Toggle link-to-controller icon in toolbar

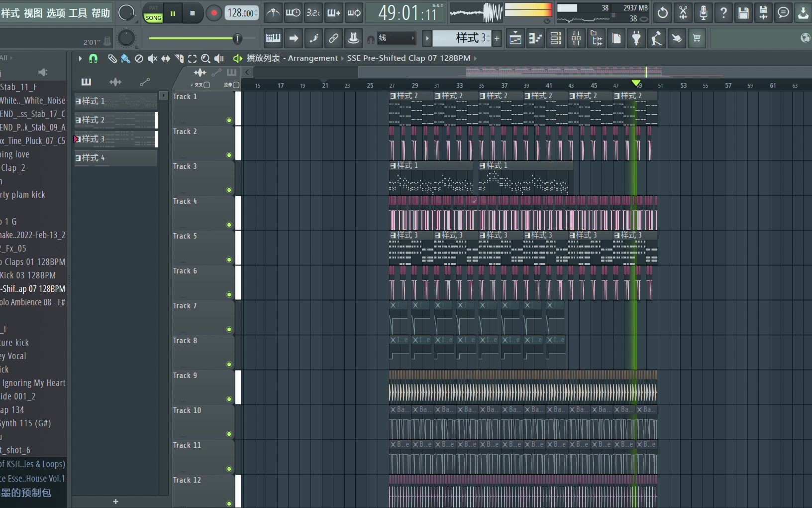[333, 38]
